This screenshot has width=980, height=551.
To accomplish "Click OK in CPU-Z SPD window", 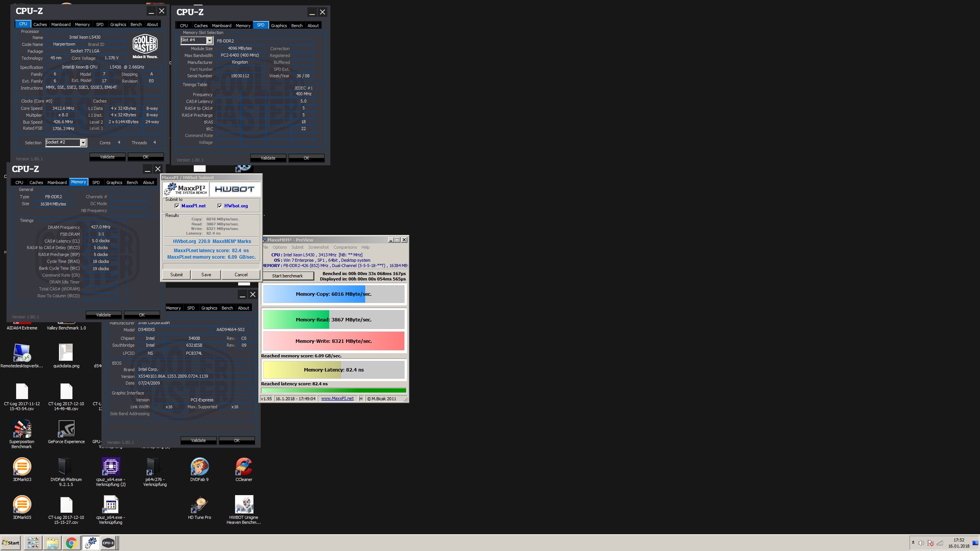I will [307, 158].
